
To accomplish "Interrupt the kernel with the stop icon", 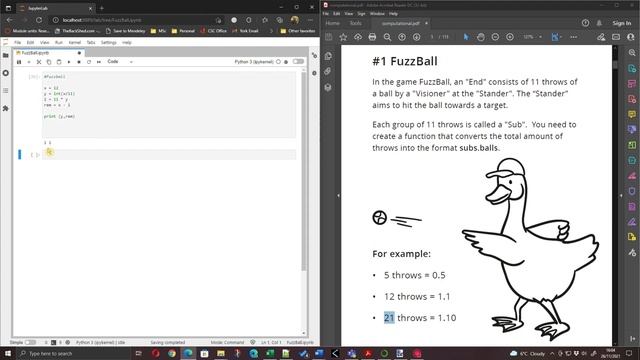I will pyautogui.click(x=79, y=62).
